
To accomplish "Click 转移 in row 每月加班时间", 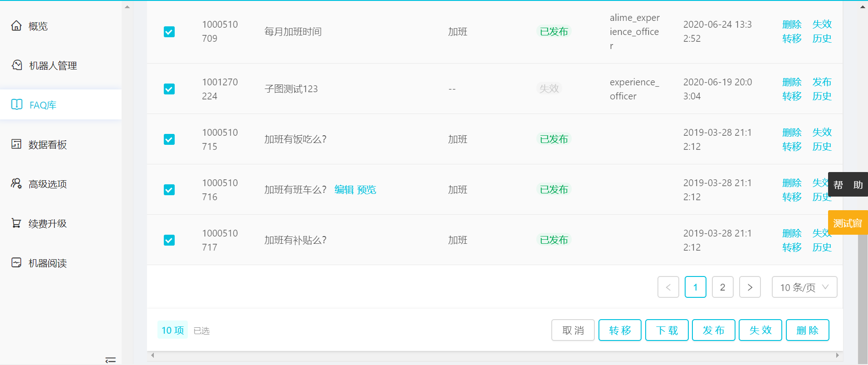I will click(x=792, y=39).
